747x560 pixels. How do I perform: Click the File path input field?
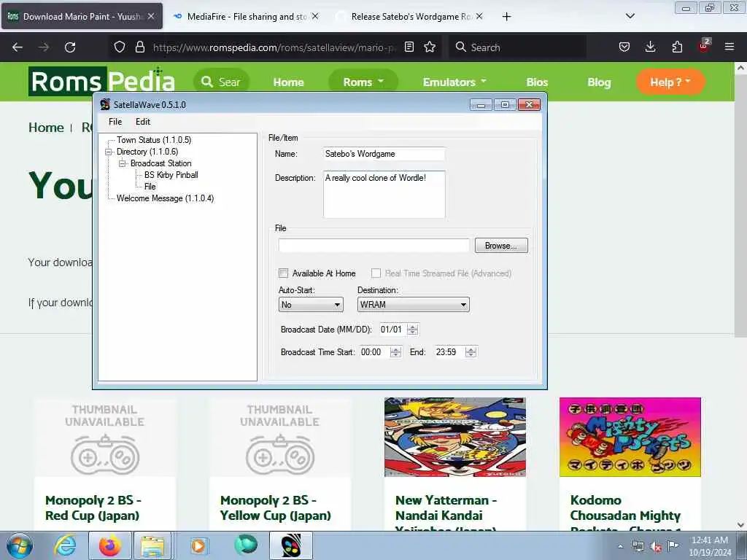[374, 246]
